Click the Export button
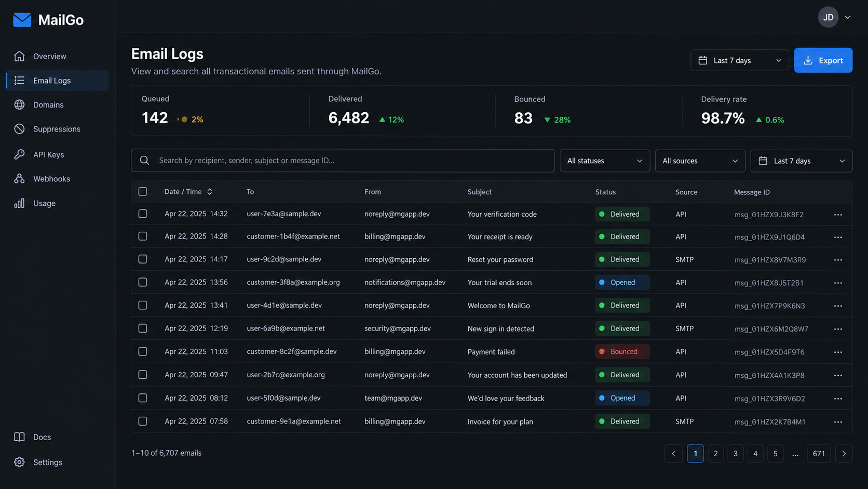Image resolution: width=868 pixels, height=489 pixels. point(823,60)
